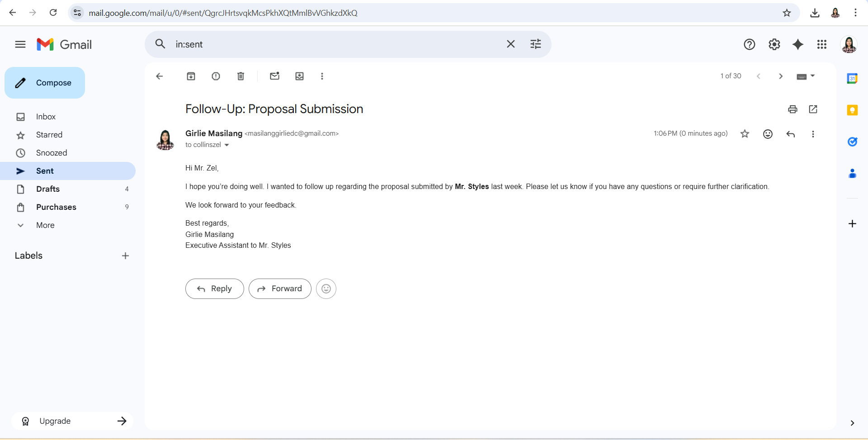This screenshot has height=440, width=868.
Task: Bookmark this page in Chrome
Action: point(787,13)
